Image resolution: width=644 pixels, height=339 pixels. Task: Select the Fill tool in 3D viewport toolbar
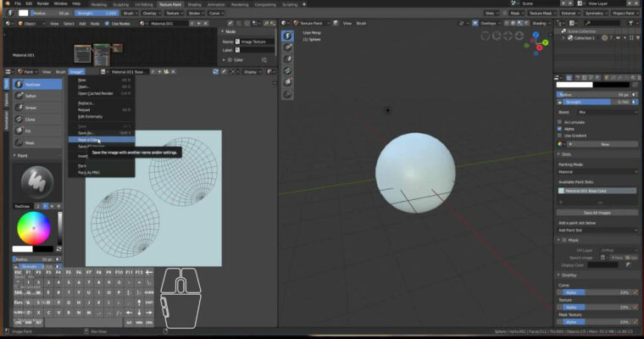[x=287, y=82]
